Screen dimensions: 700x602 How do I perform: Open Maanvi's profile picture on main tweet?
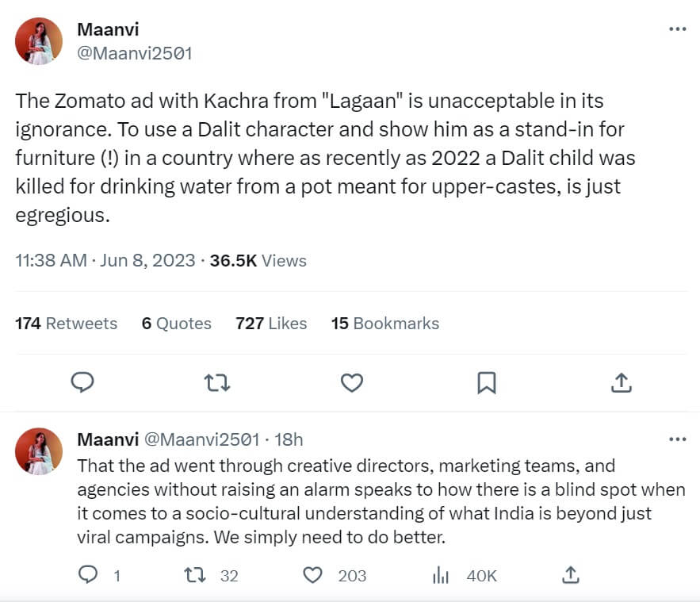pos(38,41)
